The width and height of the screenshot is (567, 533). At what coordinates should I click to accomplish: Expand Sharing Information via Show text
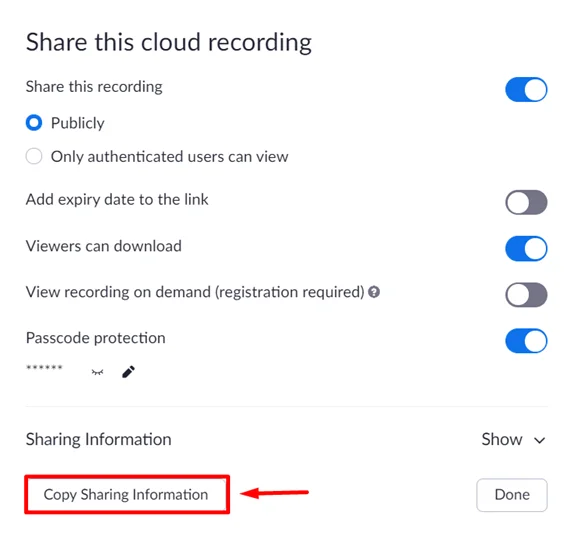coord(502,439)
